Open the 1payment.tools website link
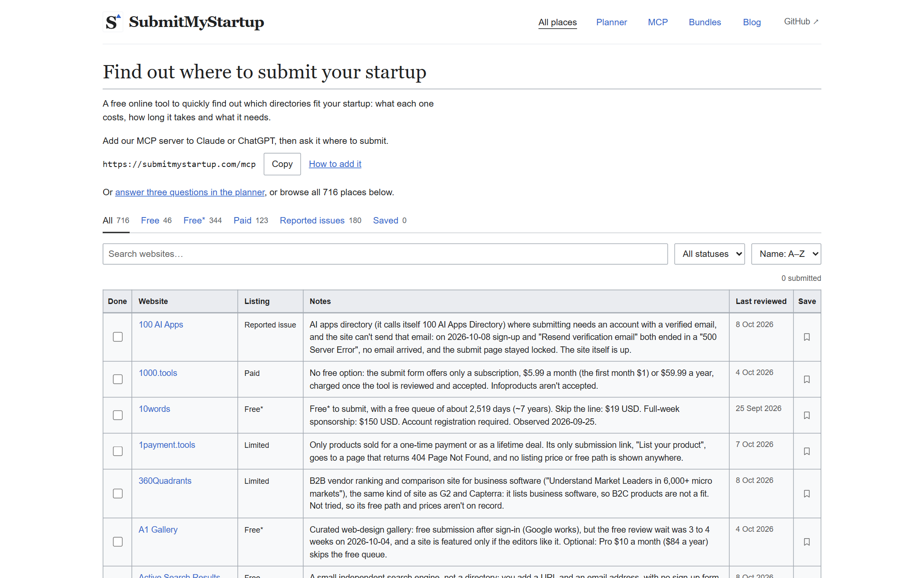 click(167, 445)
